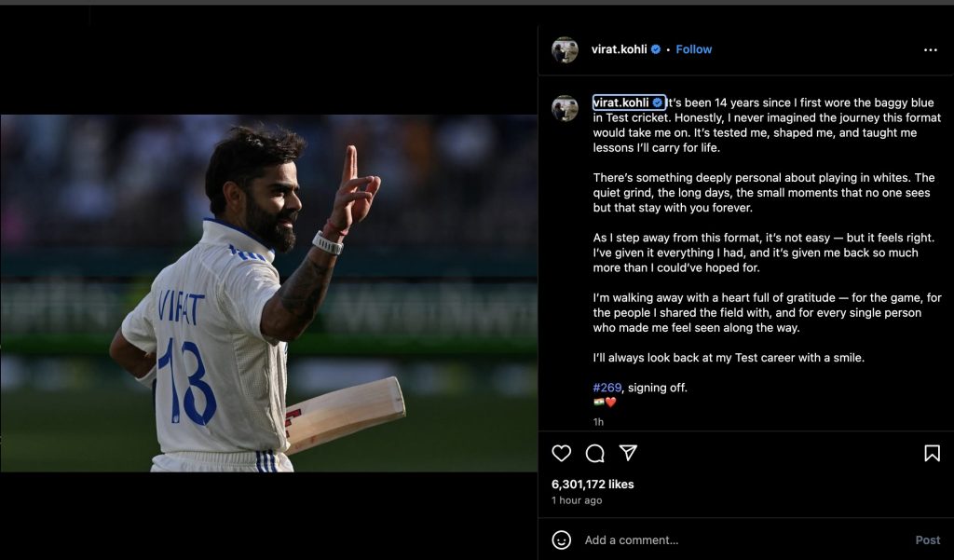Viewport: 954px width, 560px height.
Task: Click the 1 hour ago timestamp
Action: (x=577, y=500)
